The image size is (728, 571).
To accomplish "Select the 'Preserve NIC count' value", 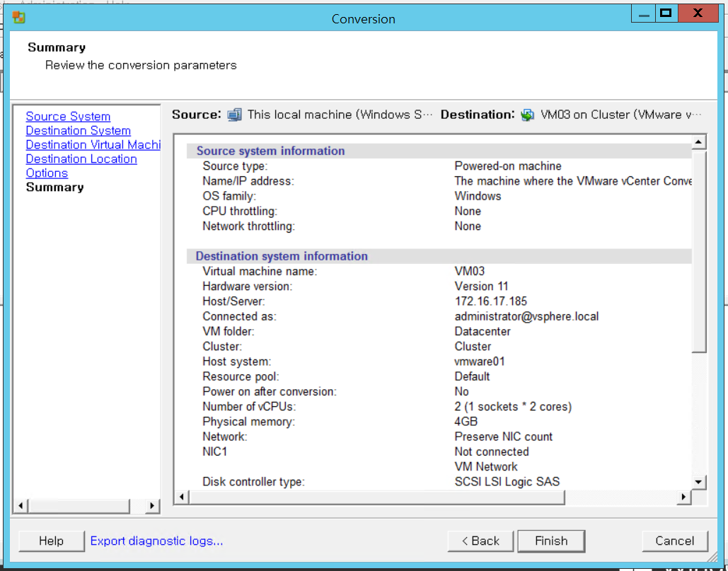I will (503, 437).
